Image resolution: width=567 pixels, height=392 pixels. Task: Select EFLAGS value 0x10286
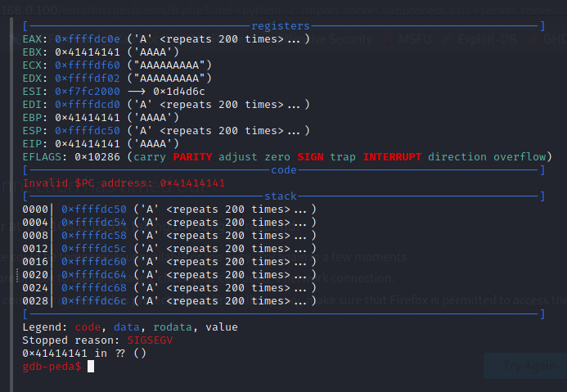coord(97,157)
